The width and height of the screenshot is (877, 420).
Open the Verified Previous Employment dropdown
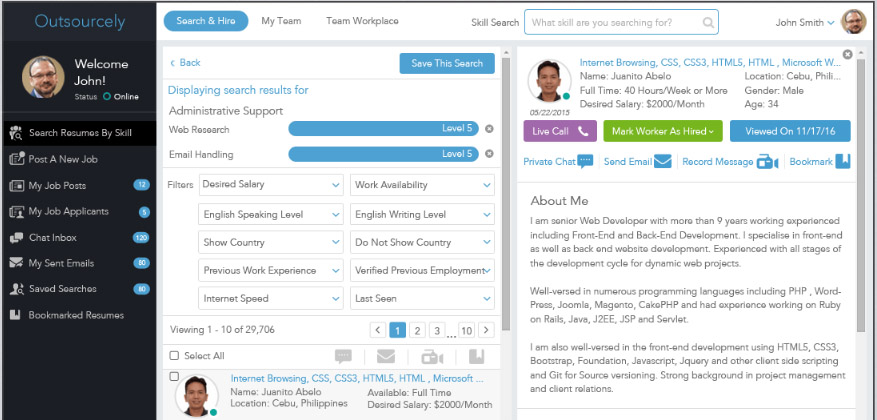[422, 271]
